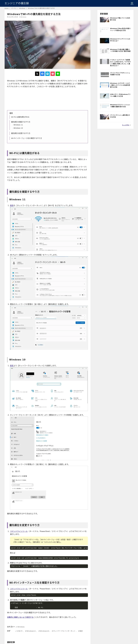Open sidebar article WindowsでMac形式の外部ストレージ
This screenshot has width=138, height=644.
pyautogui.click(x=120, y=29)
